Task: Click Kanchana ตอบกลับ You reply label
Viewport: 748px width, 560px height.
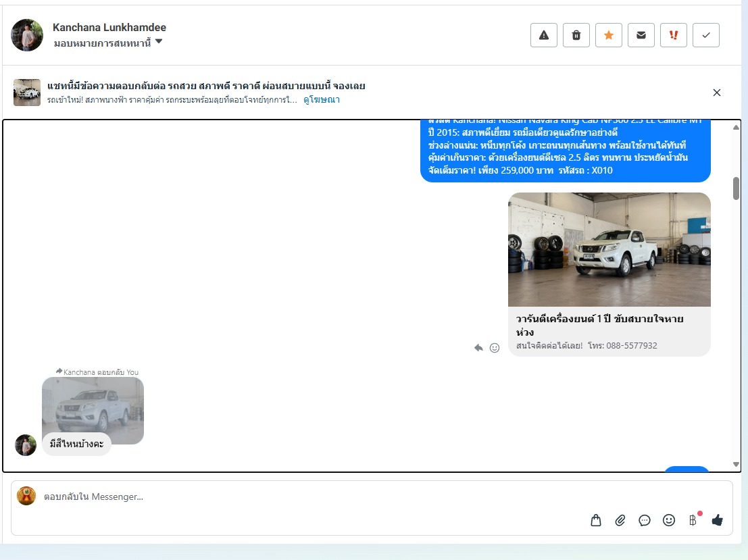Action: click(x=97, y=372)
